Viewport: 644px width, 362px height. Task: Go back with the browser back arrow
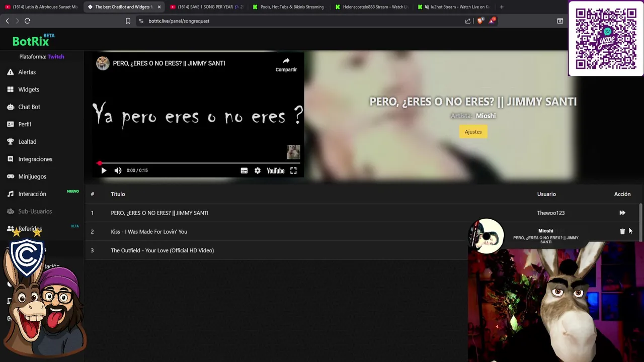point(7,21)
